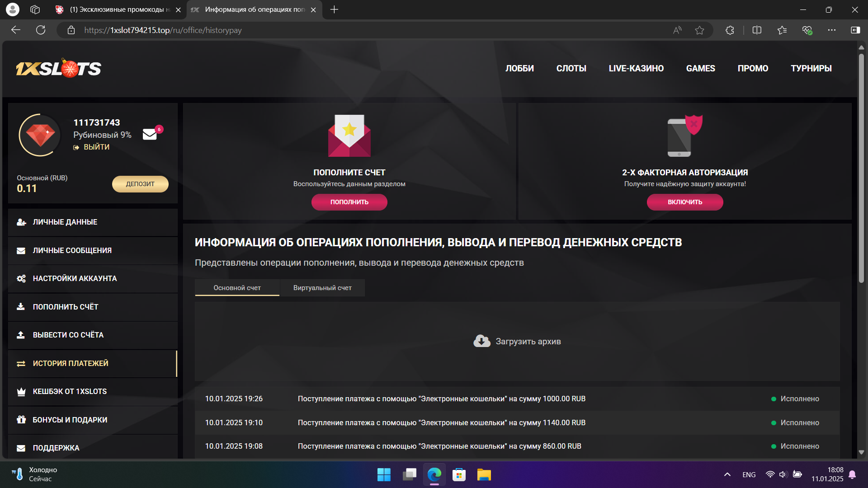
Task: Open История платежей transfer arrows icon
Action: tap(21, 363)
